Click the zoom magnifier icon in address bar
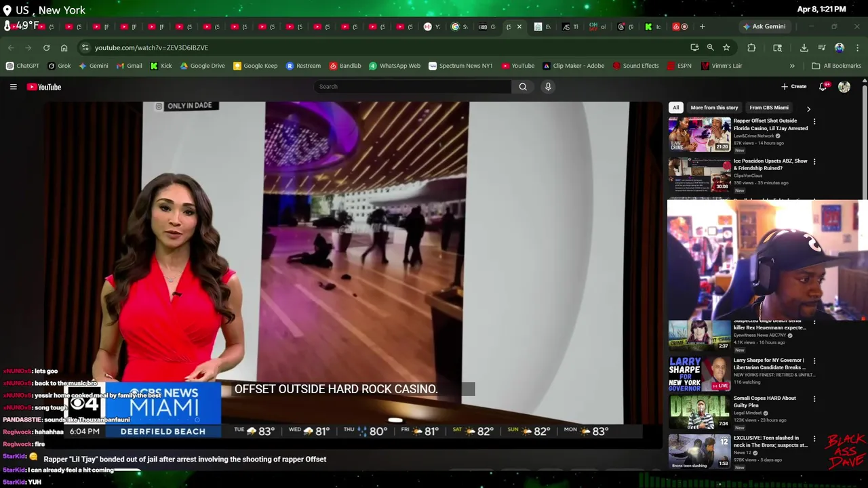Image resolution: width=868 pixels, height=488 pixels. pyautogui.click(x=710, y=47)
